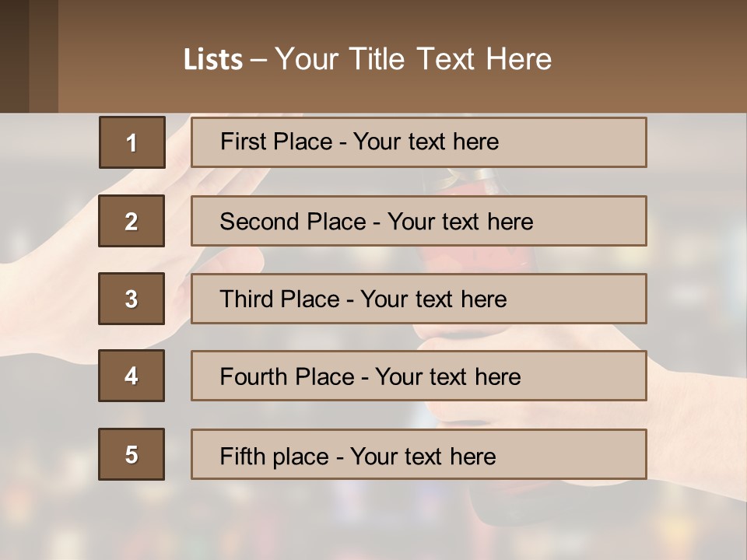Viewport: 747px width, 560px height.
Task: Select the number 5 box
Action: coord(132,454)
